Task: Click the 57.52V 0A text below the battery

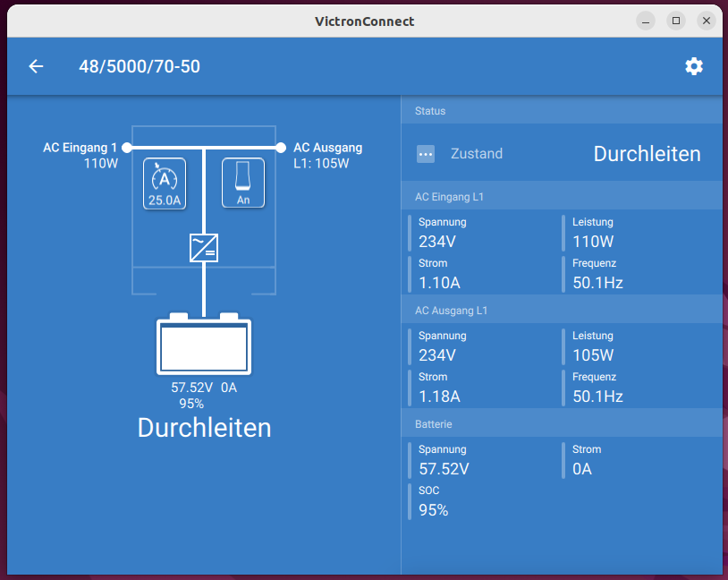Action: click(204, 388)
